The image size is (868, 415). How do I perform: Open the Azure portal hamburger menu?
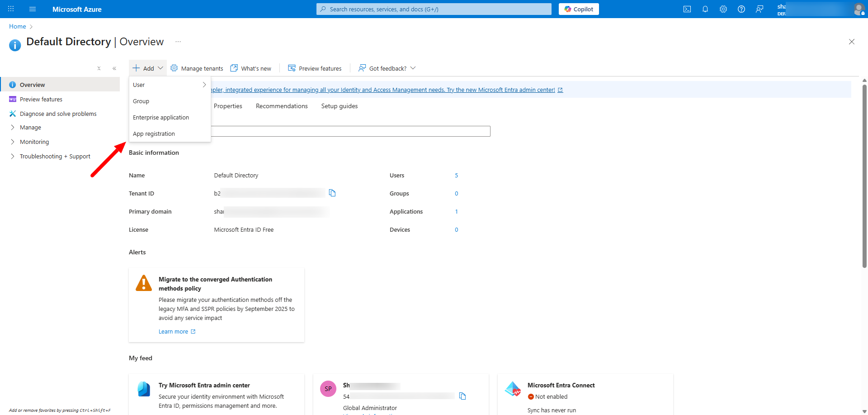33,9
